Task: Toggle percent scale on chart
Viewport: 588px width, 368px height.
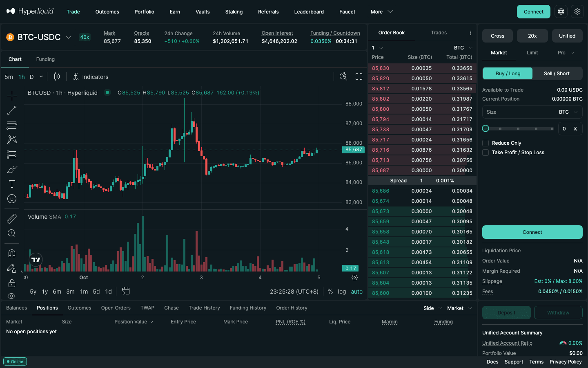Action: pos(330,292)
